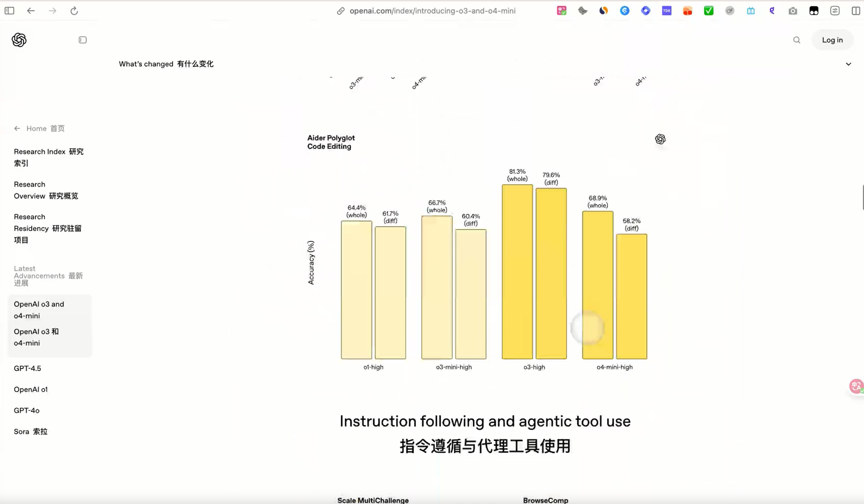Open the blue circular swirl extension icon
This screenshot has width=864, height=504.
coord(625,11)
